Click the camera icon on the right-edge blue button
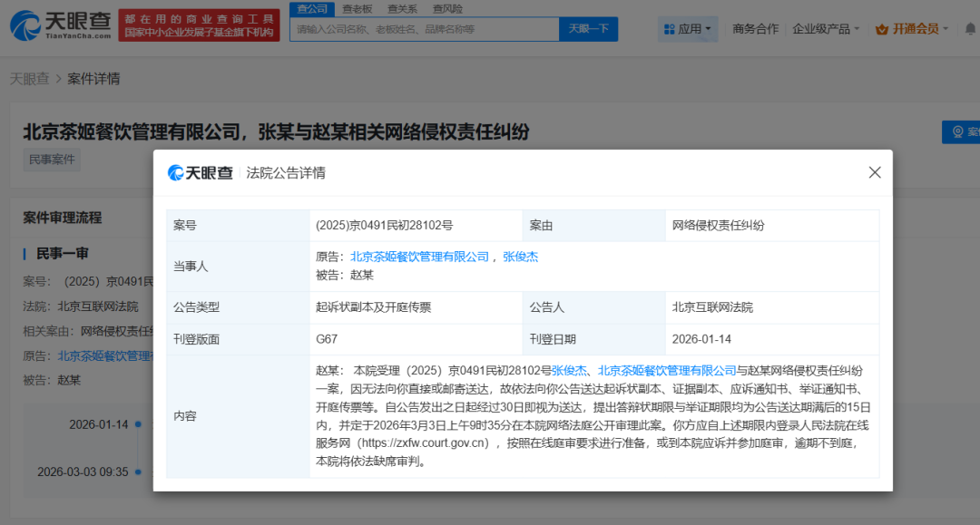This screenshot has width=980, height=525. coord(959,131)
